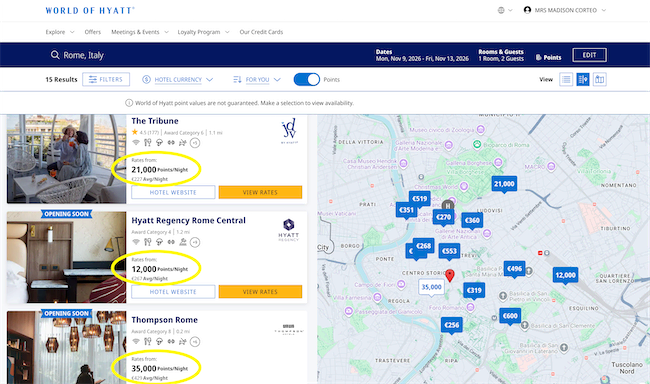The image size is (650, 384).
Task: Toggle the Points display switch
Action: (307, 79)
